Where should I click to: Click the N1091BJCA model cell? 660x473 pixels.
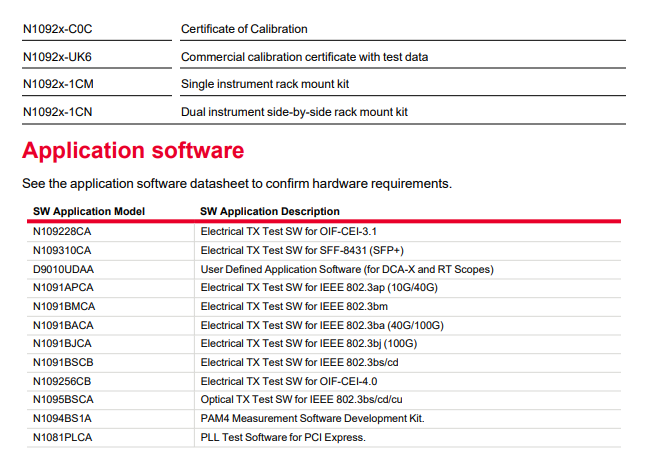[63, 343]
